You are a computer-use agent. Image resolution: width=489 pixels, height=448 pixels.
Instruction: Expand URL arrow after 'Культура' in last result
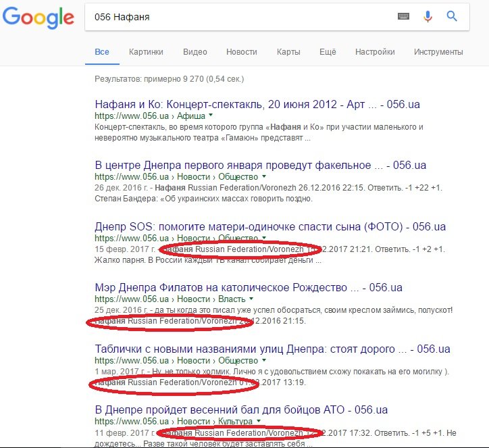(x=258, y=421)
